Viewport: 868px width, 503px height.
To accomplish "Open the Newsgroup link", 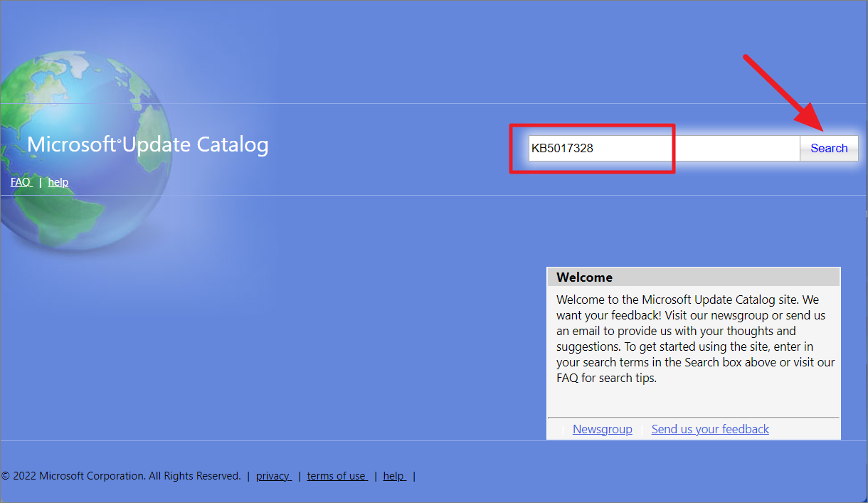I will (x=602, y=428).
